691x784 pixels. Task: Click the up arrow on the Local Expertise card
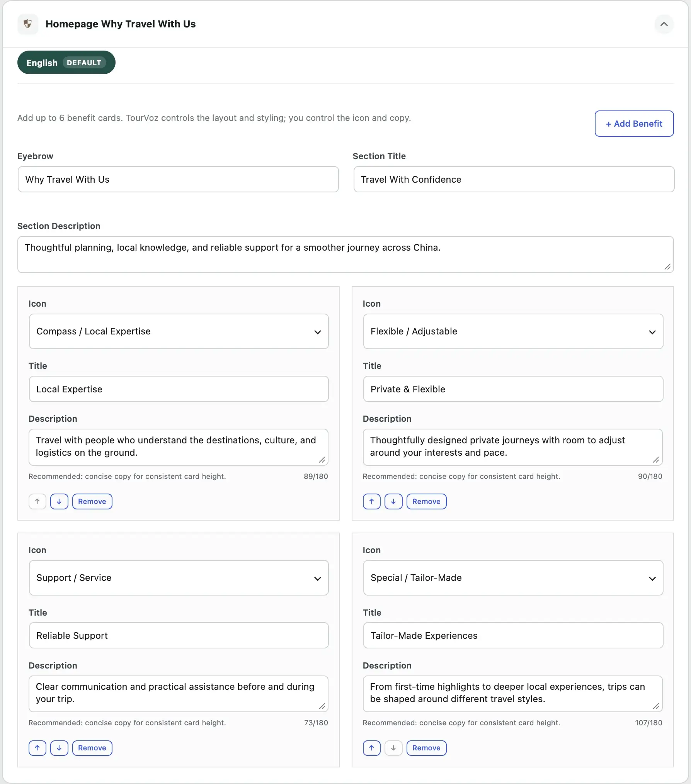(37, 501)
